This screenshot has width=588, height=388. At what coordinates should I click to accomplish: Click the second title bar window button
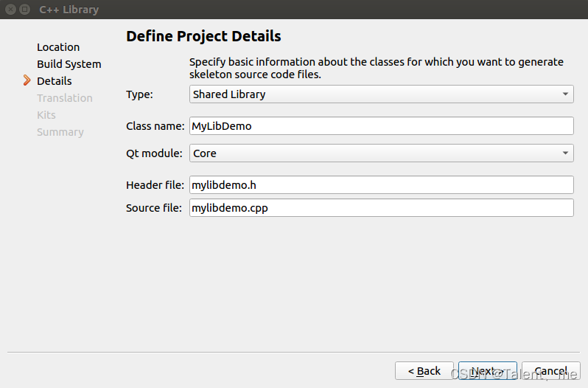coord(25,10)
